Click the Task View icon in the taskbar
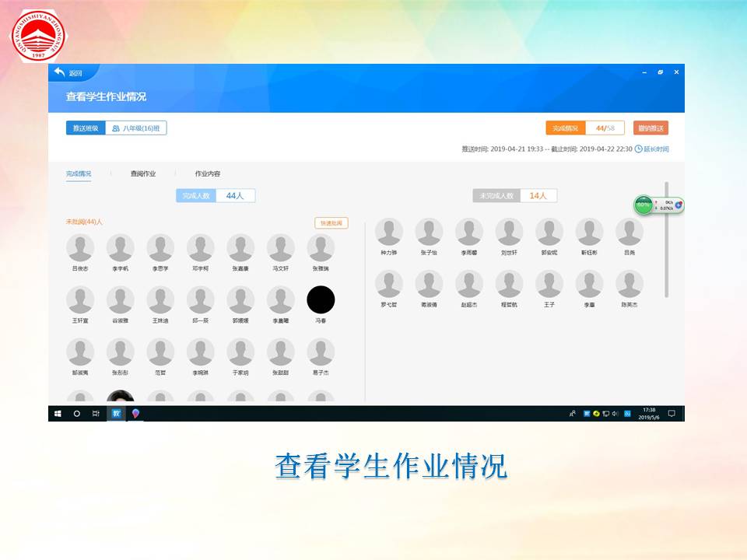 [96, 414]
